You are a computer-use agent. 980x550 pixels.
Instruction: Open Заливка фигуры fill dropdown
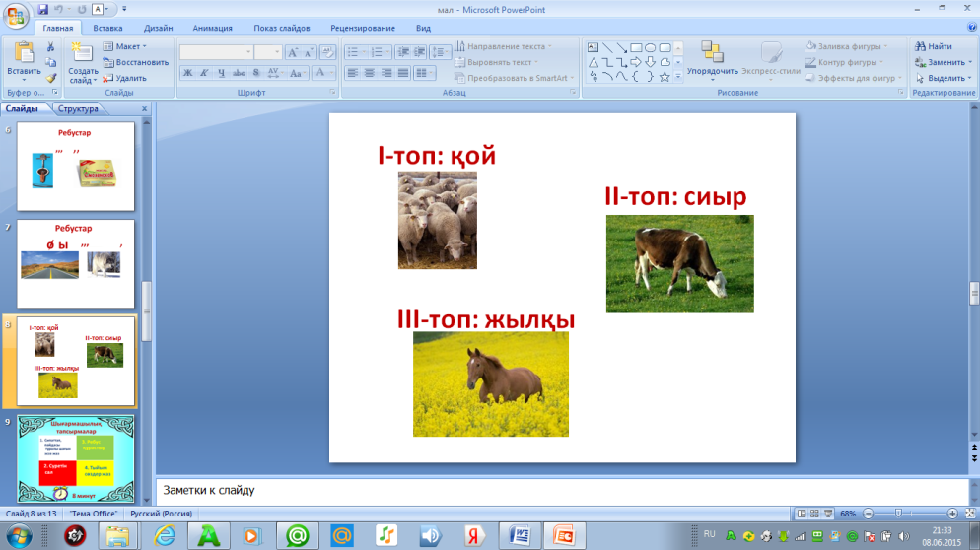click(x=846, y=46)
